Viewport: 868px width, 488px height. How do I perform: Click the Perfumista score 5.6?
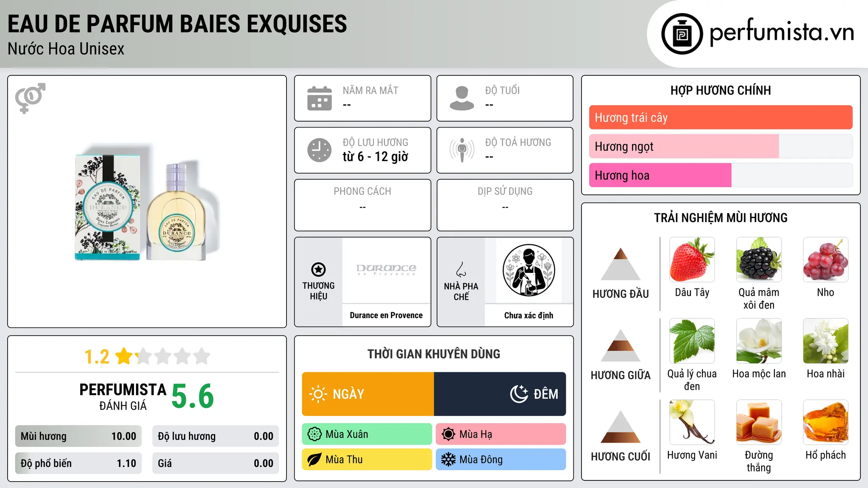point(193,396)
